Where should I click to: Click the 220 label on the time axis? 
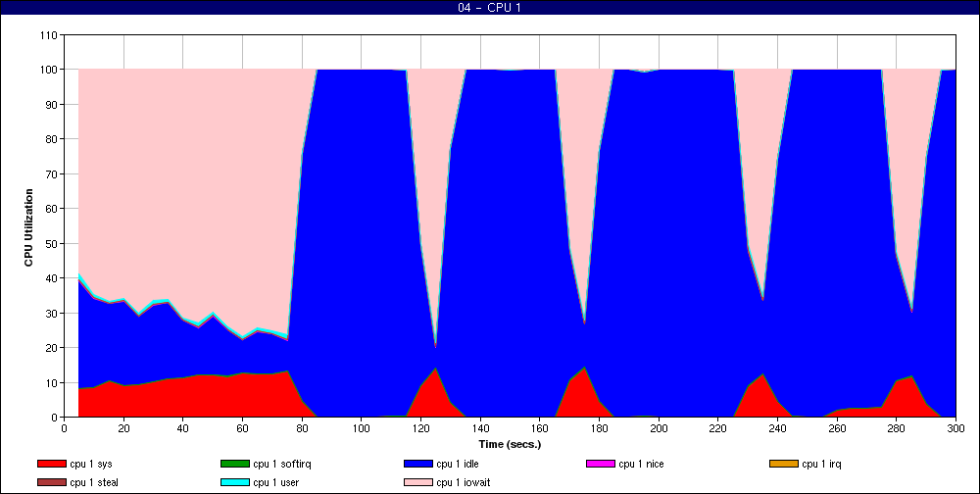coord(718,428)
